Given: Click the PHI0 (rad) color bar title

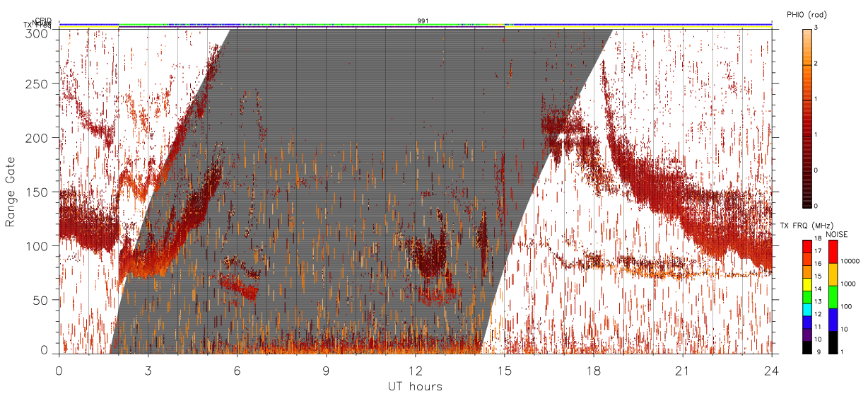Looking at the screenshot, I should [x=807, y=15].
